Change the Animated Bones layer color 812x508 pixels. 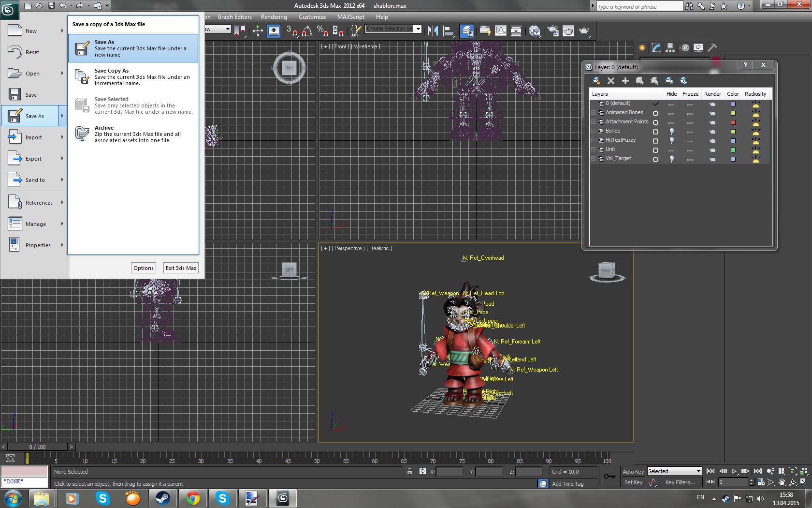coord(733,113)
